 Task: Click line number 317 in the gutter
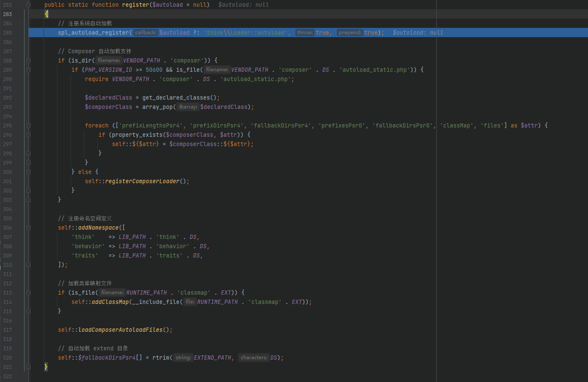[x=8, y=330]
